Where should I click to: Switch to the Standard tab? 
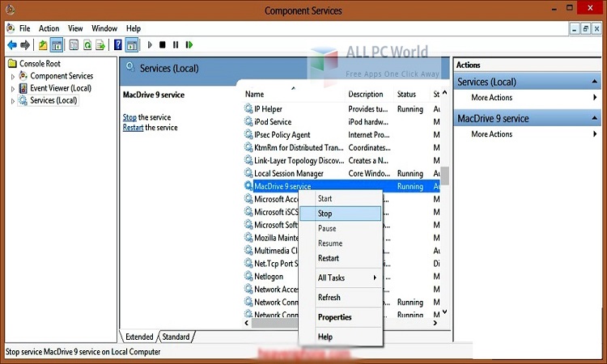176,336
